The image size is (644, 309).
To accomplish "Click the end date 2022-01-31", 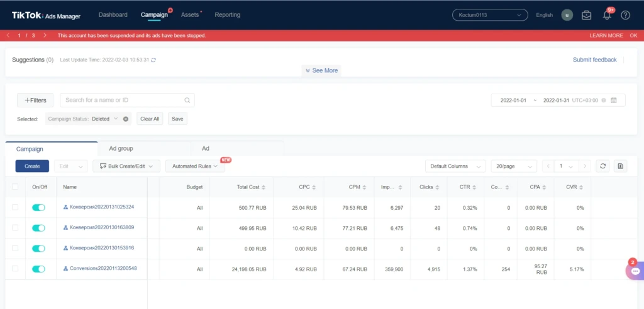I will 556,100.
